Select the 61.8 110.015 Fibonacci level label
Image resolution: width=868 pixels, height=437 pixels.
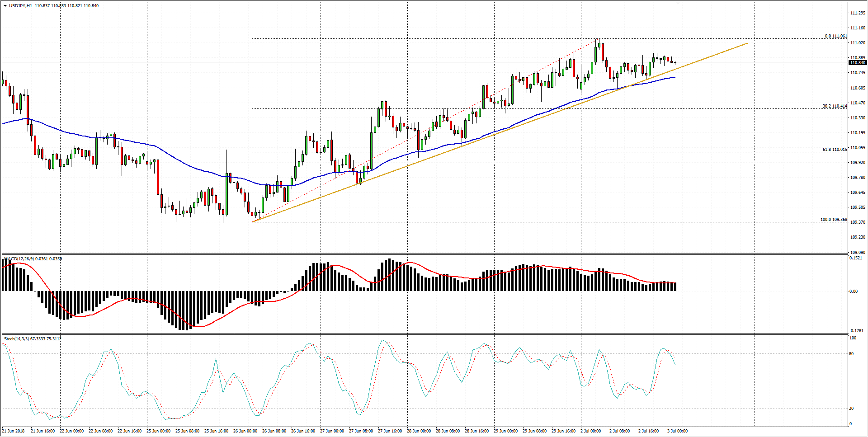834,150
